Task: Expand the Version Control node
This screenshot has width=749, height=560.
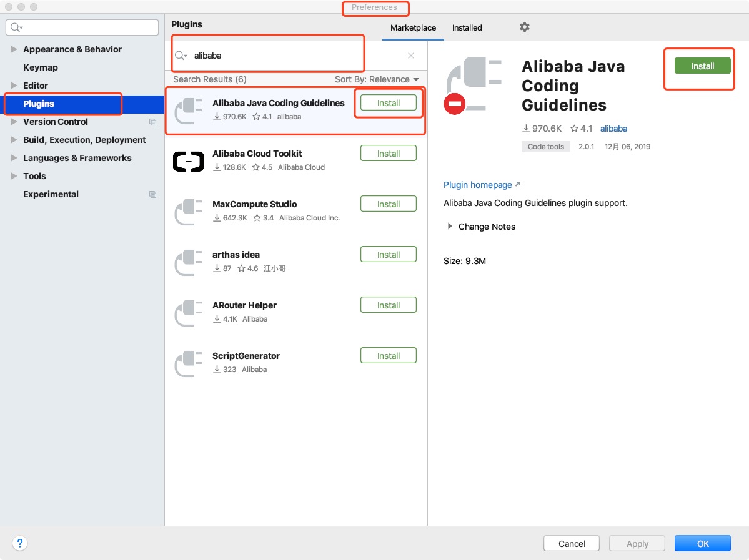Action: click(14, 122)
